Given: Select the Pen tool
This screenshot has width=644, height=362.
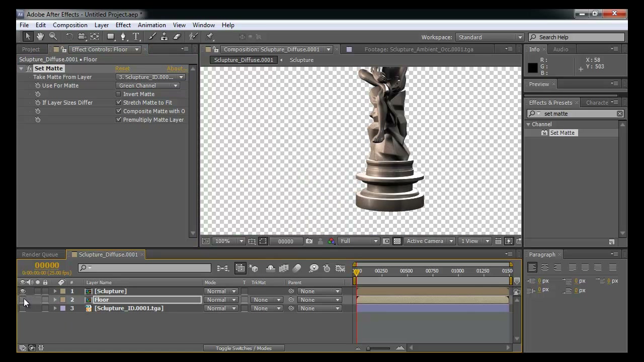Looking at the screenshot, I should coord(123,37).
